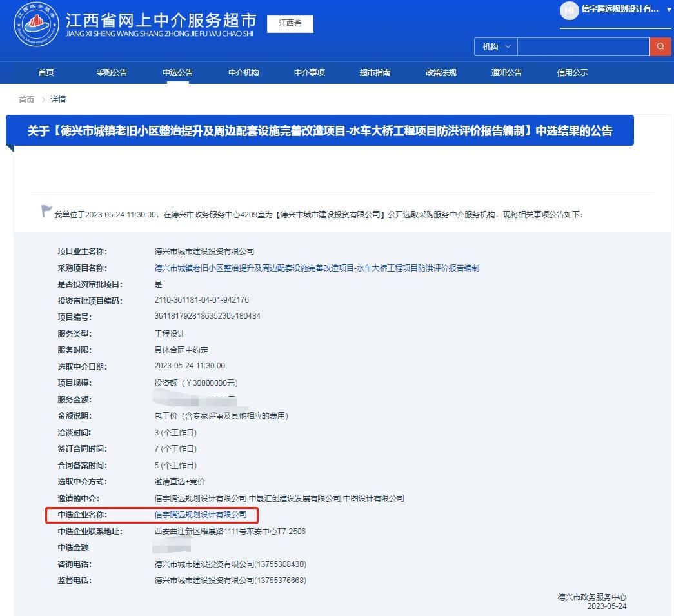Switch to the 采购公告 navigation tab
The width and height of the screenshot is (674, 616).
click(112, 73)
